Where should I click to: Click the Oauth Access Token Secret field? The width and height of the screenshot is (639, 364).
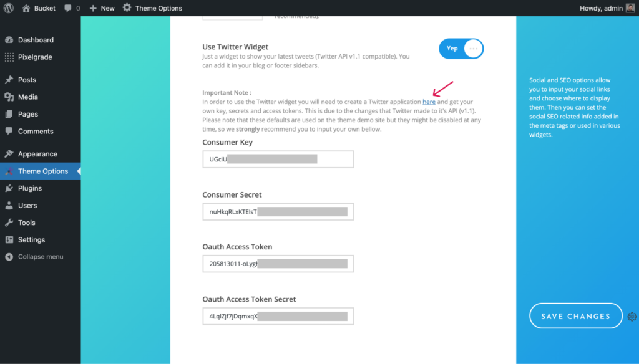278,317
